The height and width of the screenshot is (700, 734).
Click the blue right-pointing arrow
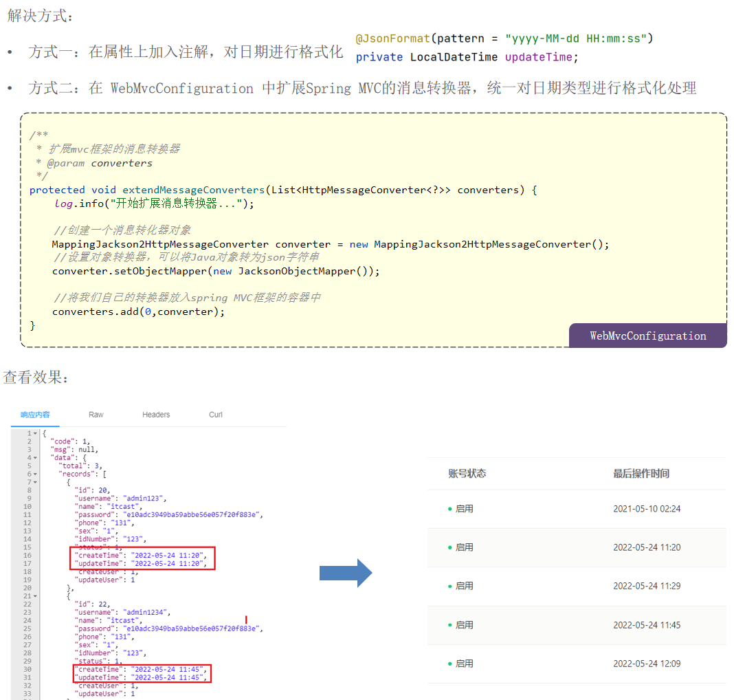click(346, 573)
